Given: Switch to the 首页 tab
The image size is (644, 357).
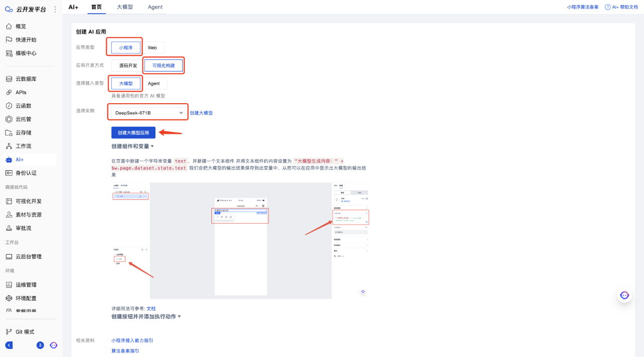Looking at the screenshot, I should point(97,7).
